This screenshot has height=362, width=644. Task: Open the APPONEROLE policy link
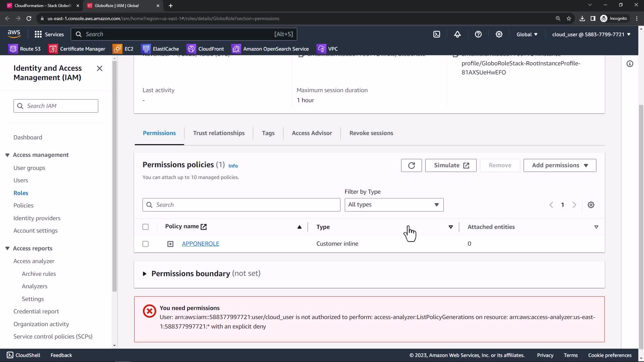pyautogui.click(x=201, y=244)
